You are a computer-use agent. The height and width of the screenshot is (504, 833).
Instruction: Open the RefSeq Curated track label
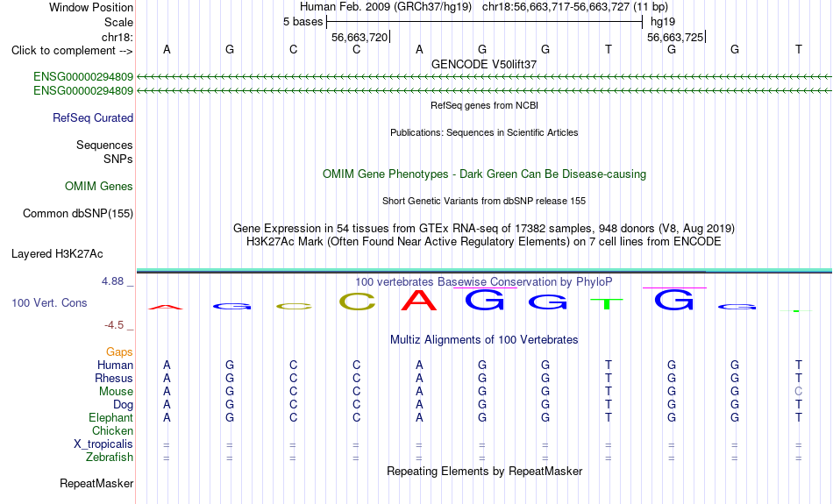coord(93,118)
